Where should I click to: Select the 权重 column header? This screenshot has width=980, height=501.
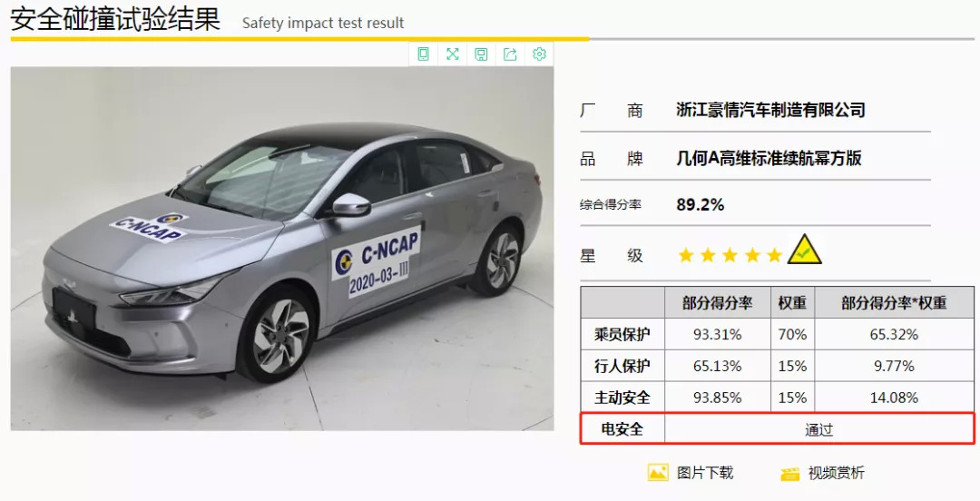(792, 303)
